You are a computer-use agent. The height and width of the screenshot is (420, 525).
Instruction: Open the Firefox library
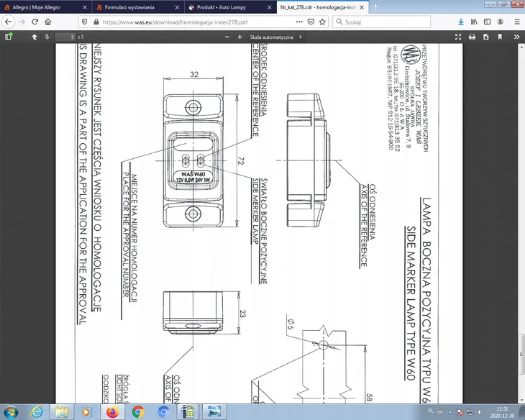click(474, 22)
